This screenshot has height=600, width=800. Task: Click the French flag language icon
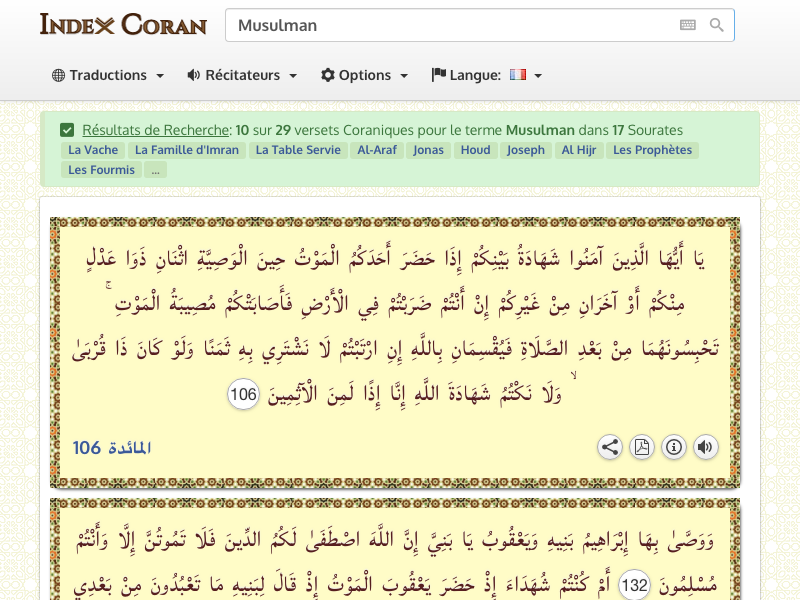pyautogui.click(x=517, y=75)
